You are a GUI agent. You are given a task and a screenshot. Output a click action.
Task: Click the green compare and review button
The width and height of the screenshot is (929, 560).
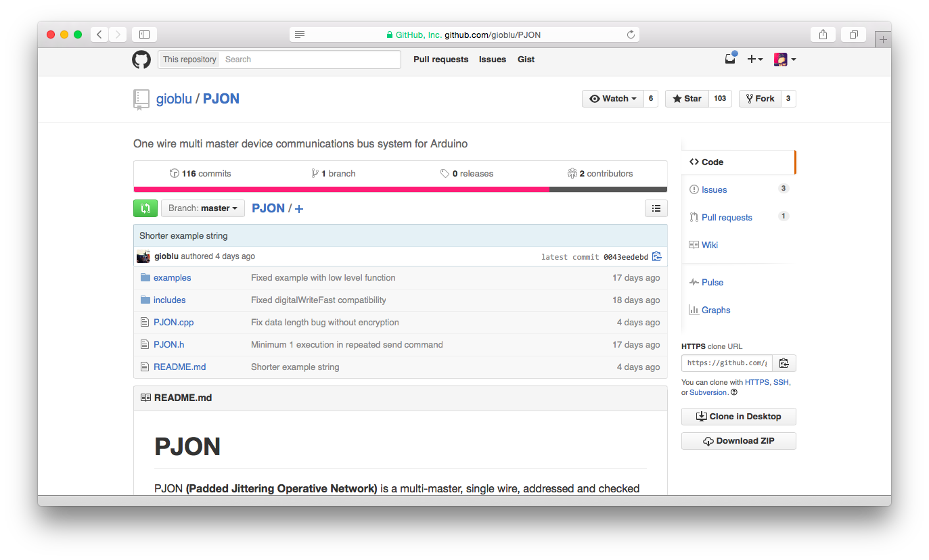[x=145, y=208]
